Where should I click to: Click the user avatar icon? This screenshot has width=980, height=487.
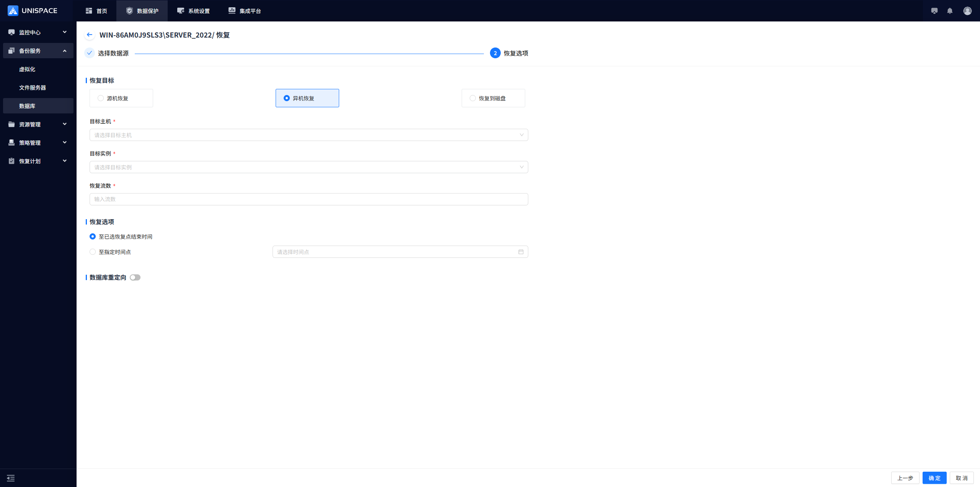point(967,11)
